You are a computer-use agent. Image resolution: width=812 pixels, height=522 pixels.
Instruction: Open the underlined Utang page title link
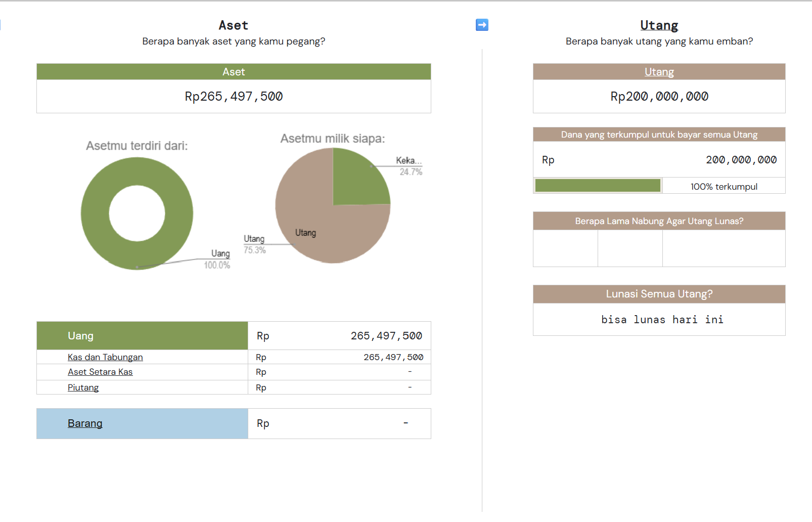(x=659, y=25)
